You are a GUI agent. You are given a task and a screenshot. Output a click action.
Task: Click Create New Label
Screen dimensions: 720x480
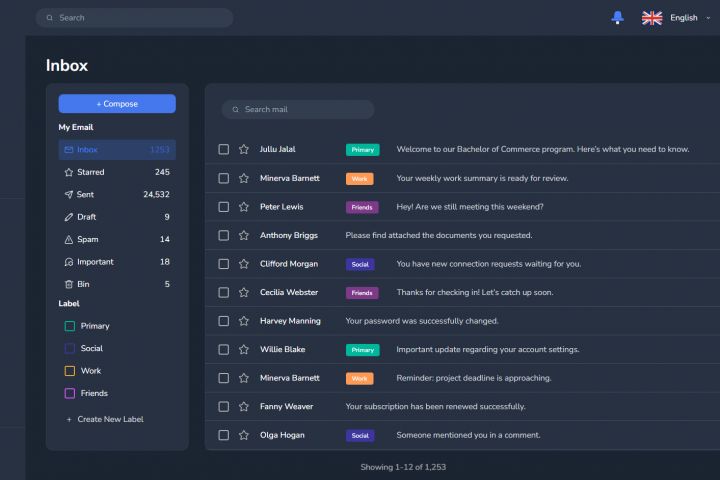click(x=105, y=419)
